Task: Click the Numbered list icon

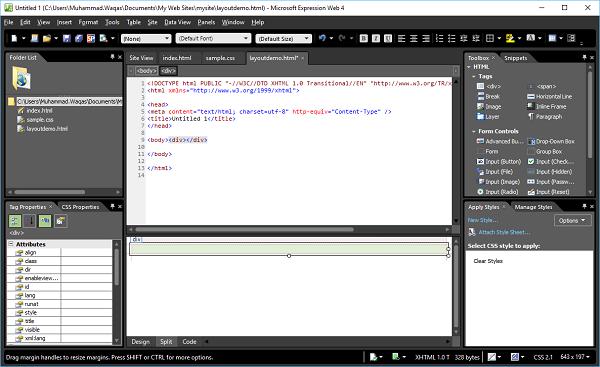Action: tap(440, 38)
